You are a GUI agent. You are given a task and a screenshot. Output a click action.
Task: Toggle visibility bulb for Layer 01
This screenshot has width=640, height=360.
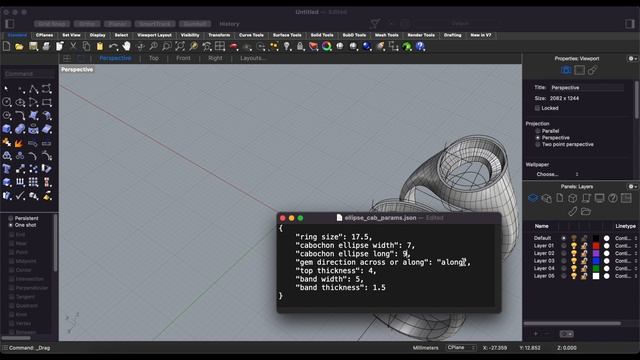[x=574, y=246]
